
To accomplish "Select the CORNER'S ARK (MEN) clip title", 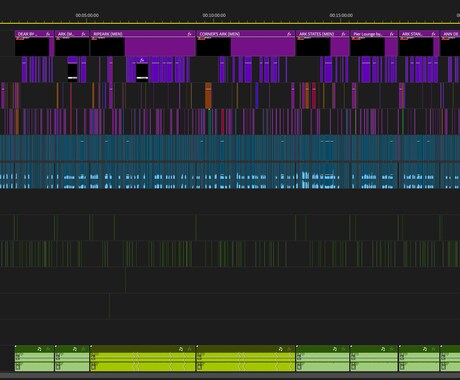I will click(x=220, y=34).
